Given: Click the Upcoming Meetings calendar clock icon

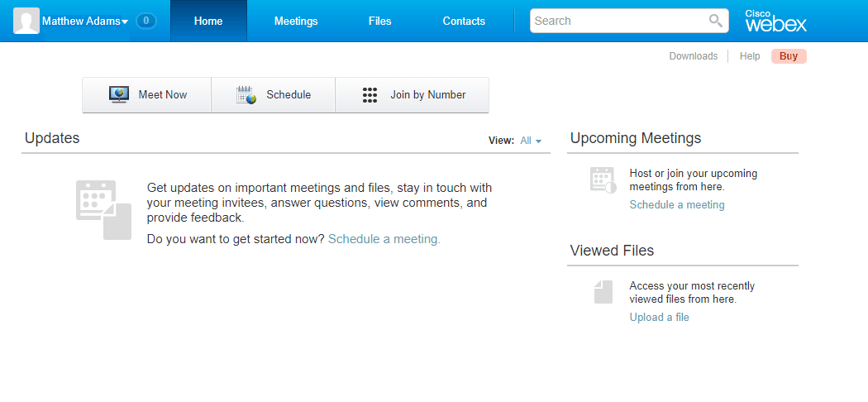Looking at the screenshot, I should (603, 180).
